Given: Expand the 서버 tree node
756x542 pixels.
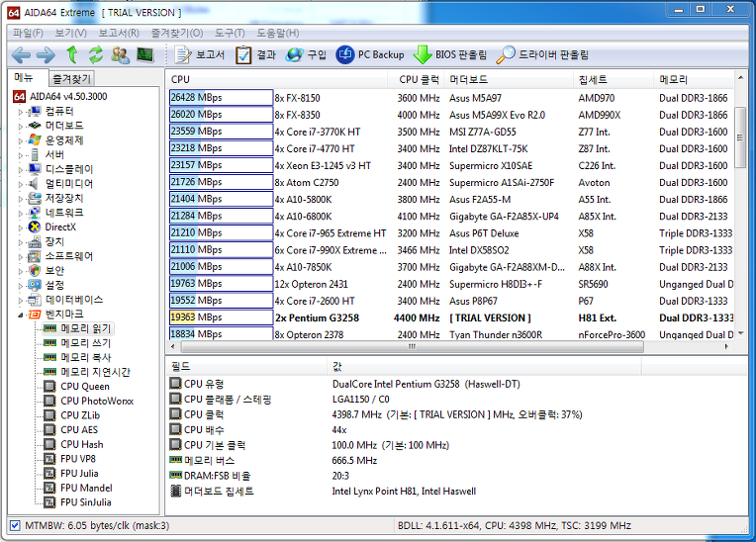Looking at the screenshot, I should (x=20, y=155).
